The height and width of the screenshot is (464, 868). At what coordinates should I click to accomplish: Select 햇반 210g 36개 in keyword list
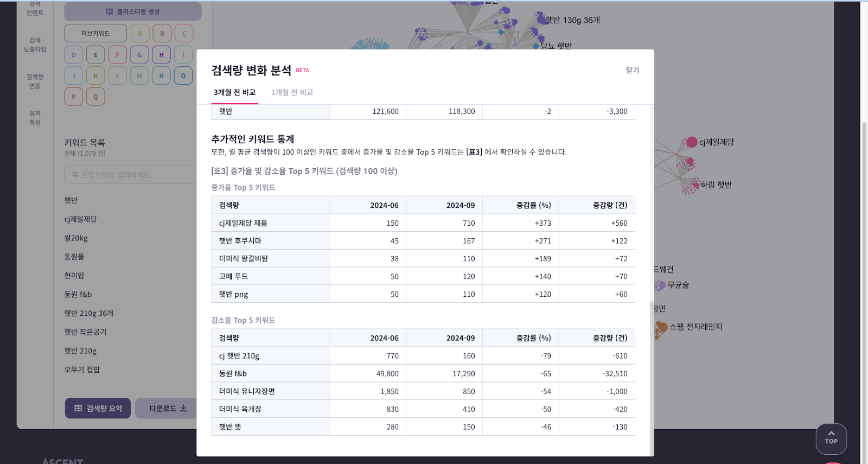tap(89, 313)
